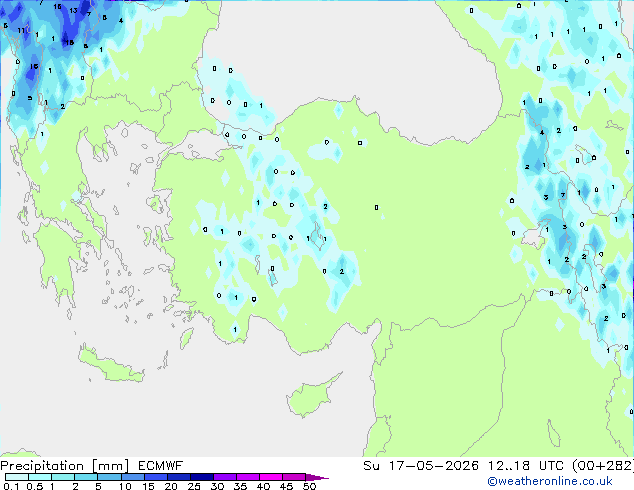This screenshot has height=490, width=634.
Task: Click the '35' legend scale label
Action: [x=240, y=486]
